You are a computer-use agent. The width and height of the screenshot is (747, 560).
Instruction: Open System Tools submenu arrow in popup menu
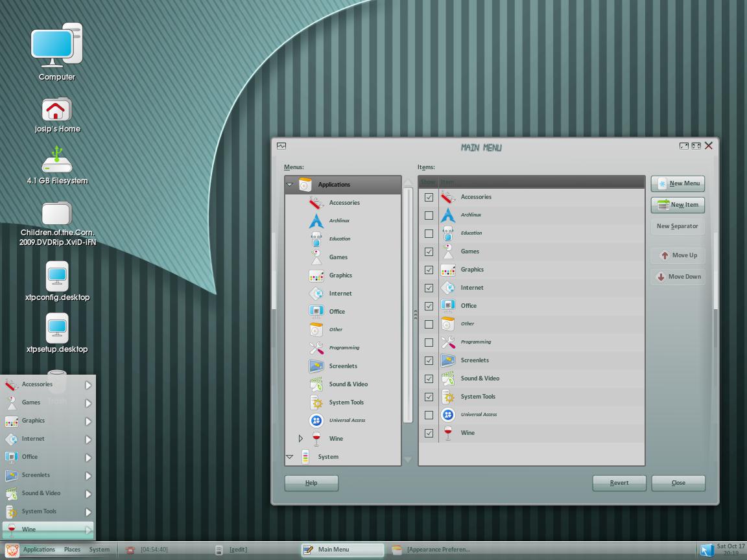(x=88, y=512)
